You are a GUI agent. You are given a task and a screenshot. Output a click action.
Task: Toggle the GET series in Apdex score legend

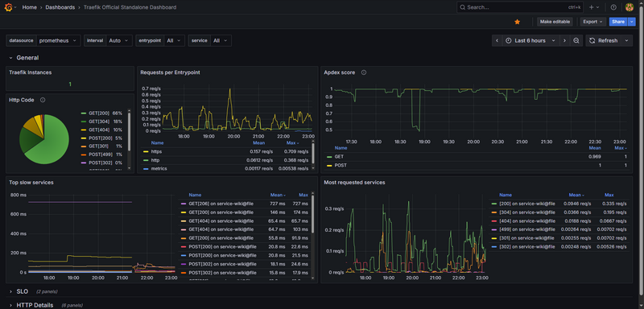coord(339,157)
